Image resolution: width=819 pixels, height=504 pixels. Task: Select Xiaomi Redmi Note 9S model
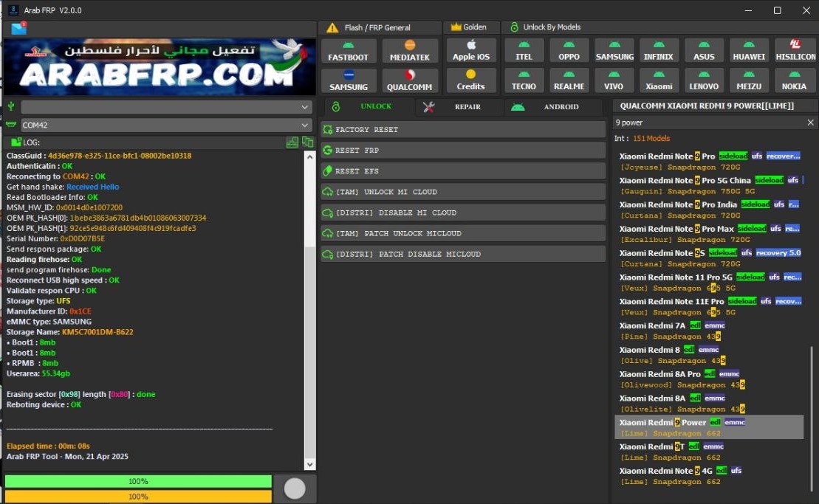[709, 258]
